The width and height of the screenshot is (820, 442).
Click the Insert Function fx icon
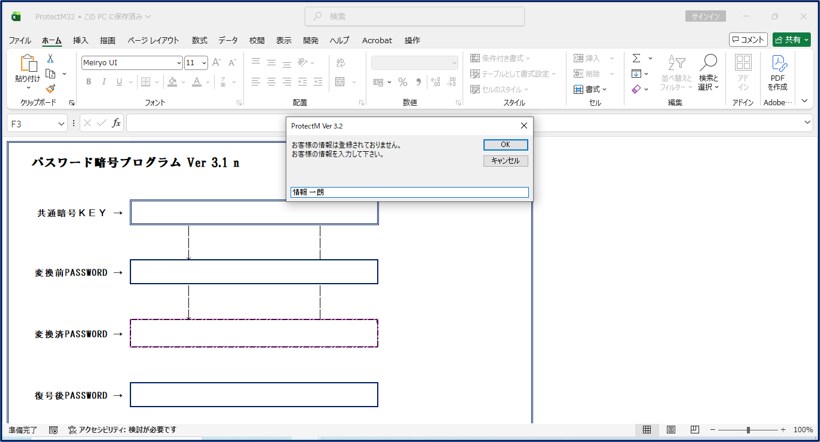tap(116, 123)
